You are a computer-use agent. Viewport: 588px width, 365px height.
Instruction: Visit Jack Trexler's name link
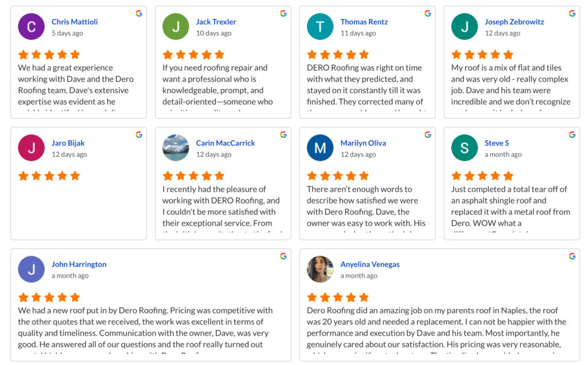pyautogui.click(x=216, y=22)
